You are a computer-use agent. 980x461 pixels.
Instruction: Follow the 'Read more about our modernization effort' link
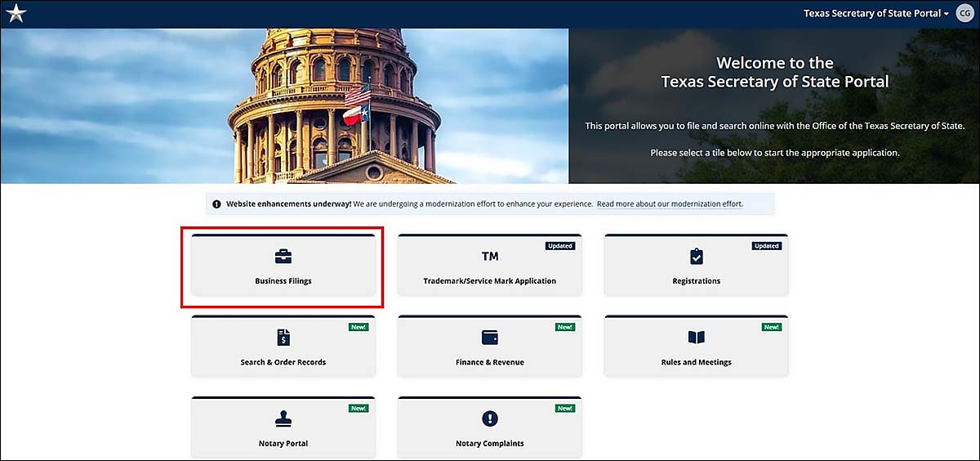coord(670,204)
